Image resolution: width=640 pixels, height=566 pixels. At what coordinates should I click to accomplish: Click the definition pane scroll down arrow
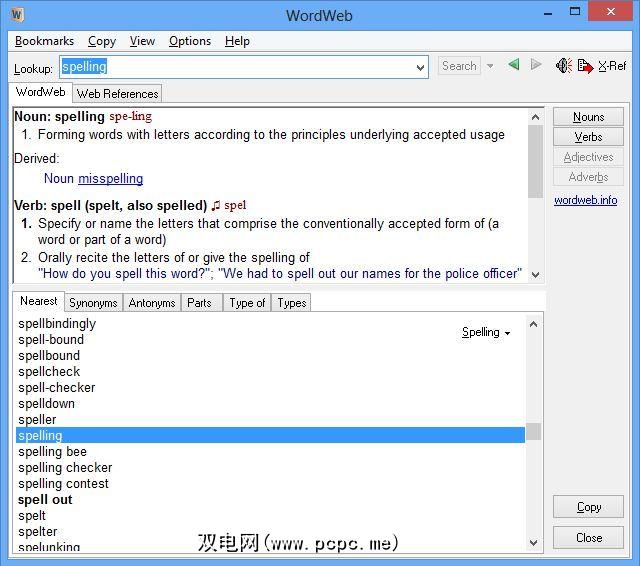coord(535,275)
